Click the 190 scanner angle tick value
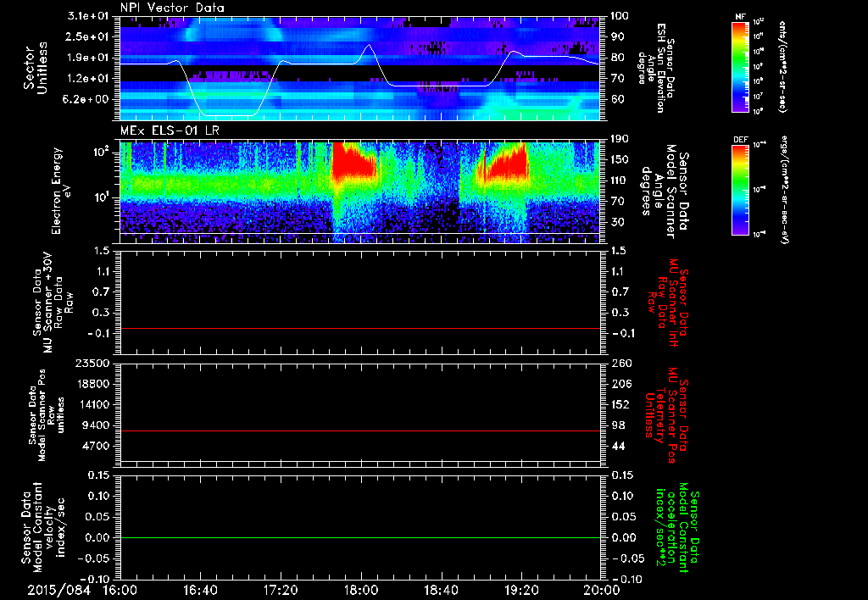 [620, 139]
